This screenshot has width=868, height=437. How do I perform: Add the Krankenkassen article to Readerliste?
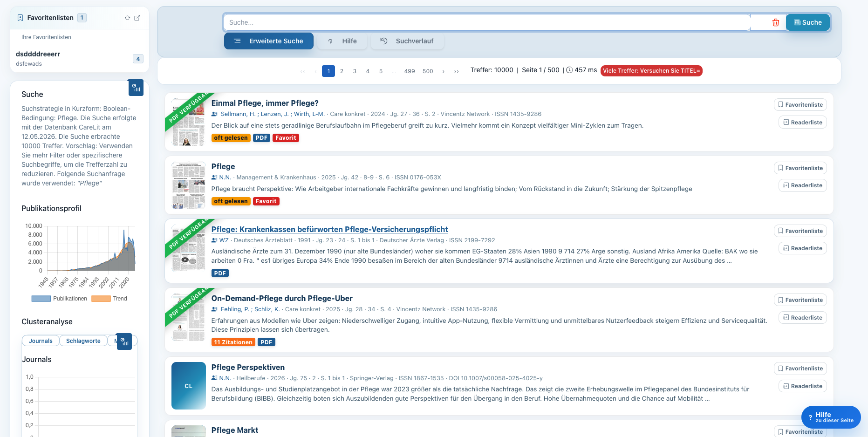[803, 248]
